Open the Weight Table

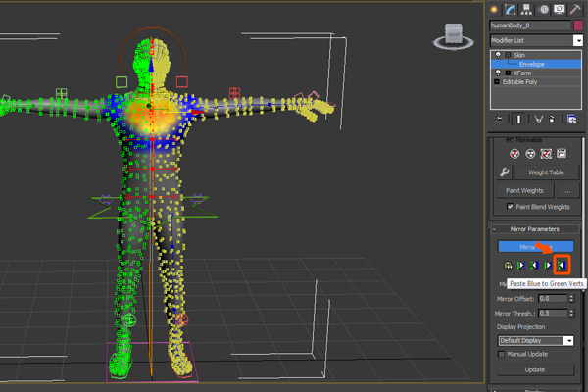pyautogui.click(x=547, y=172)
